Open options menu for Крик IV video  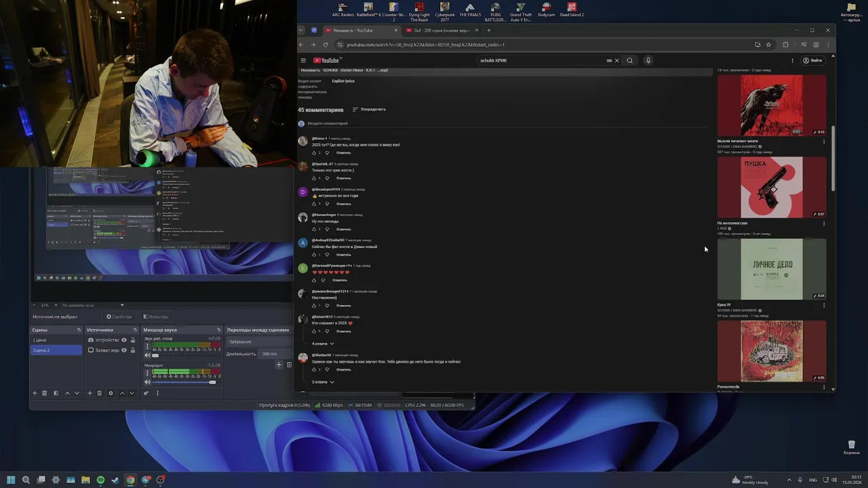(x=824, y=305)
